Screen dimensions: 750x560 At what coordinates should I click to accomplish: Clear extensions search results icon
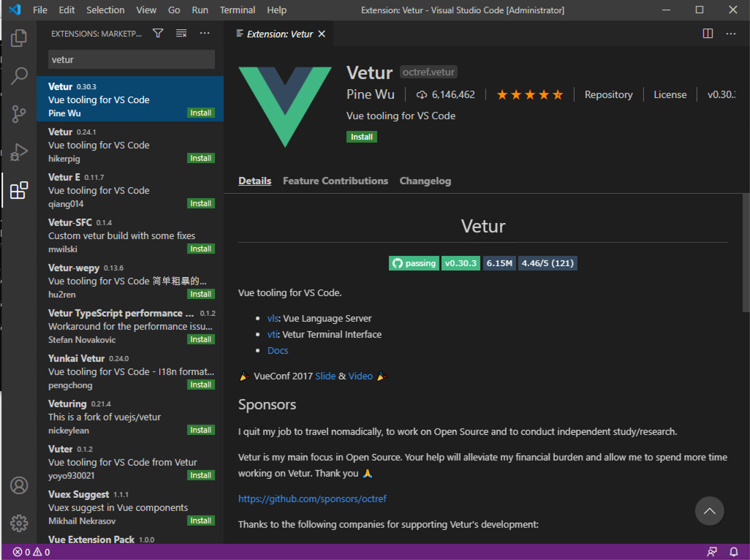click(x=181, y=33)
